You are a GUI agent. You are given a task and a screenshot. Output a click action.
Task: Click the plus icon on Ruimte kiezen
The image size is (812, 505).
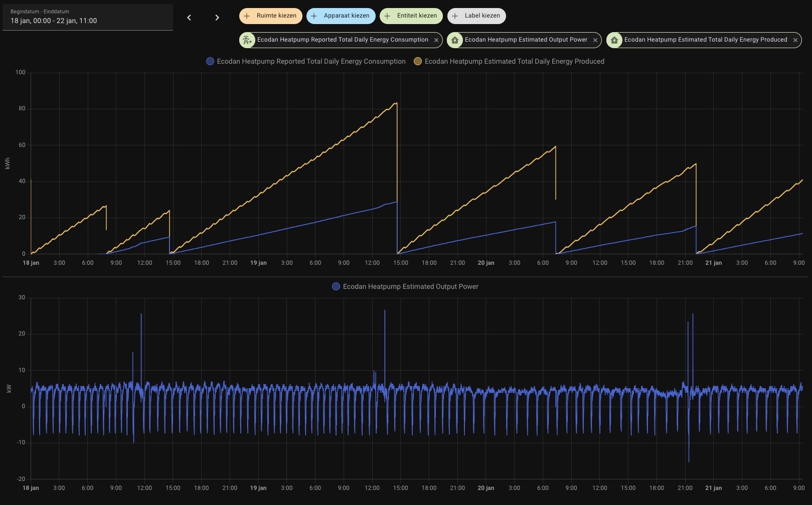[247, 16]
